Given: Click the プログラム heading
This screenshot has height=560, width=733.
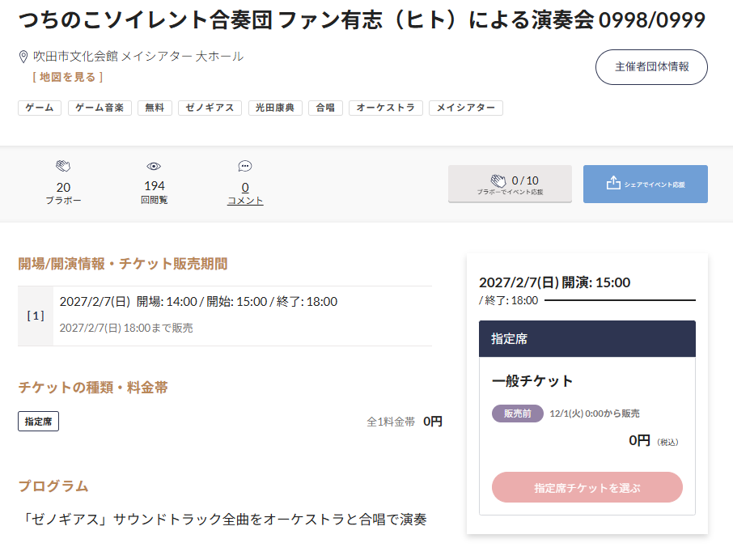Looking at the screenshot, I should [x=53, y=486].
